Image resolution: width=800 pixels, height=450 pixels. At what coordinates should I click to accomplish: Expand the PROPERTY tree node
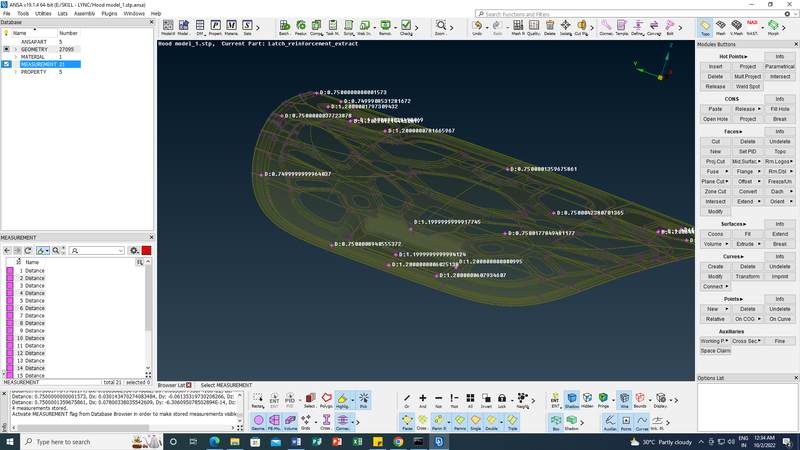tap(15, 72)
